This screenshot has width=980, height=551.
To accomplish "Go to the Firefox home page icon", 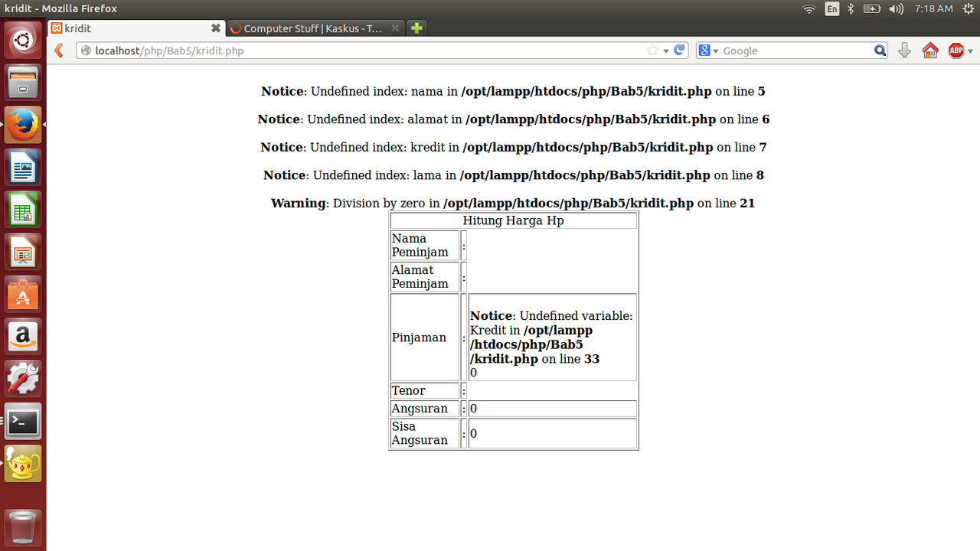I will pyautogui.click(x=930, y=51).
